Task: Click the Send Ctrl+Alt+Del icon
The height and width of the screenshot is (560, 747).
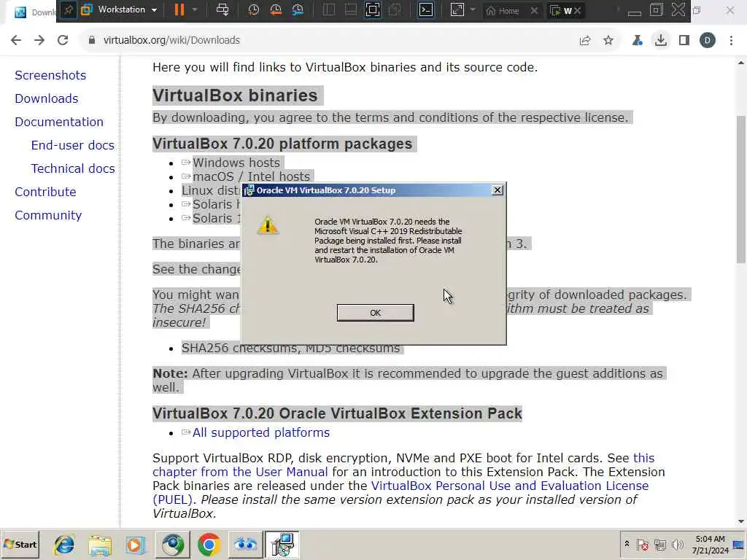Action: point(222,9)
